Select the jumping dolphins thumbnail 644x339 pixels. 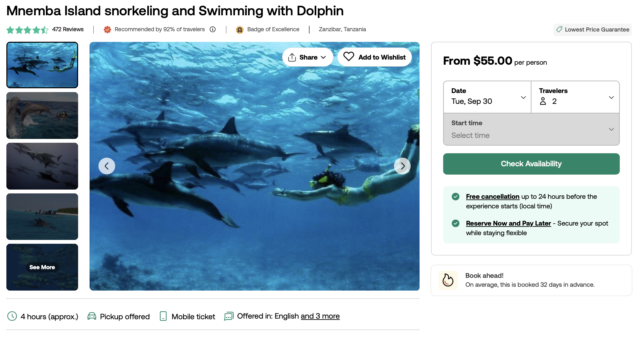coord(42,115)
